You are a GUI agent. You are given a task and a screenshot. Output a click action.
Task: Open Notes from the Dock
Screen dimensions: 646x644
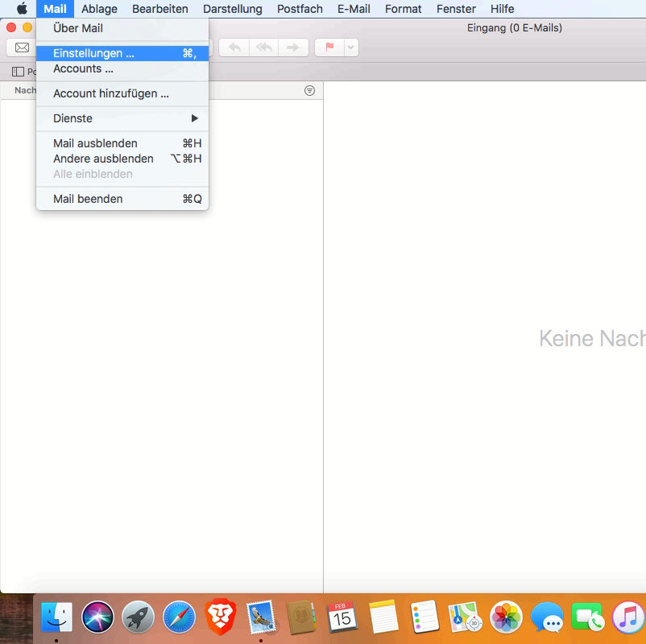(x=383, y=617)
